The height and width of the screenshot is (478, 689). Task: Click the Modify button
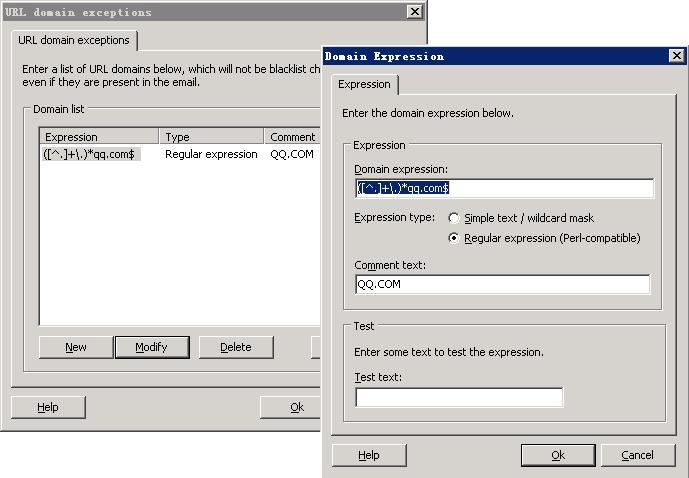(x=150, y=347)
